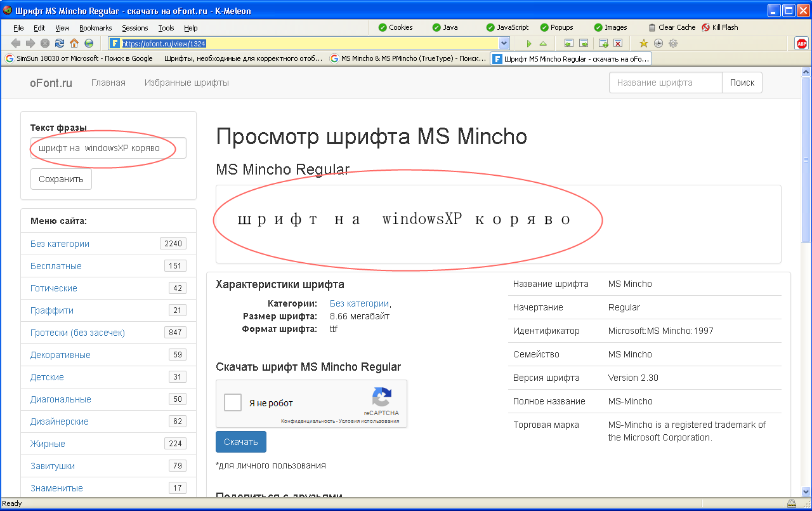Click the vertical page scrollbar thumb
Screen dimensions: 812x511
click(x=806, y=159)
